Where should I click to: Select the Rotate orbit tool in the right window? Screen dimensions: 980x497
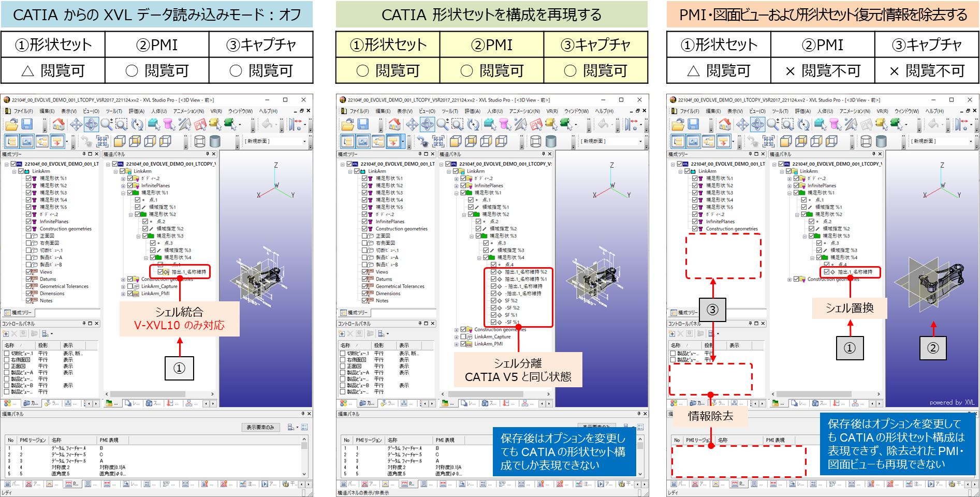tap(757, 124)
